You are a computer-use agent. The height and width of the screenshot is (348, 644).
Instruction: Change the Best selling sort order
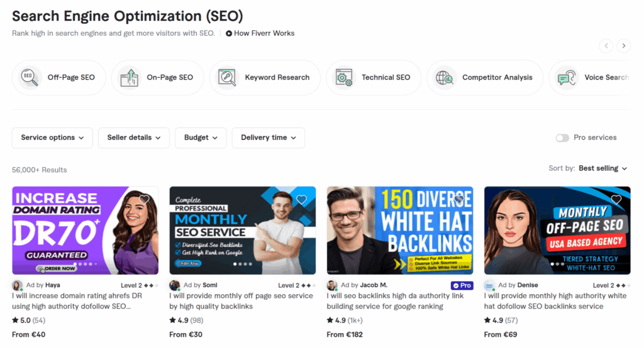pyautogui.click(x=602, y=168)
